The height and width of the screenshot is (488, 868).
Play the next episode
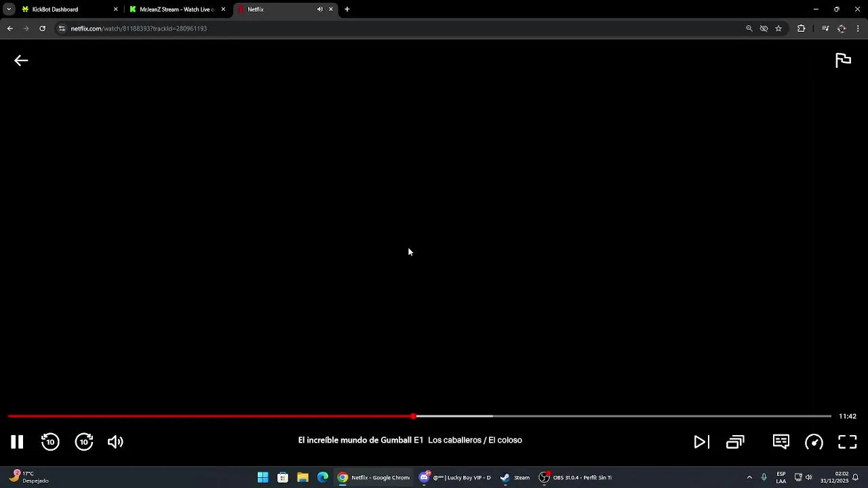(701, 442)
